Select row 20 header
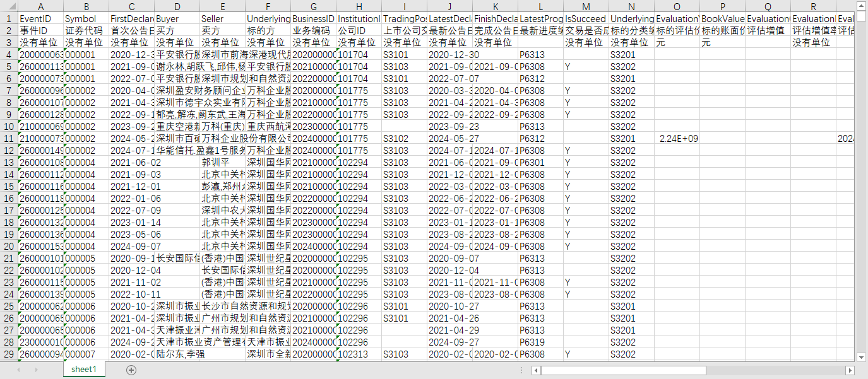The image size is (868, 379). click(9, 246)
